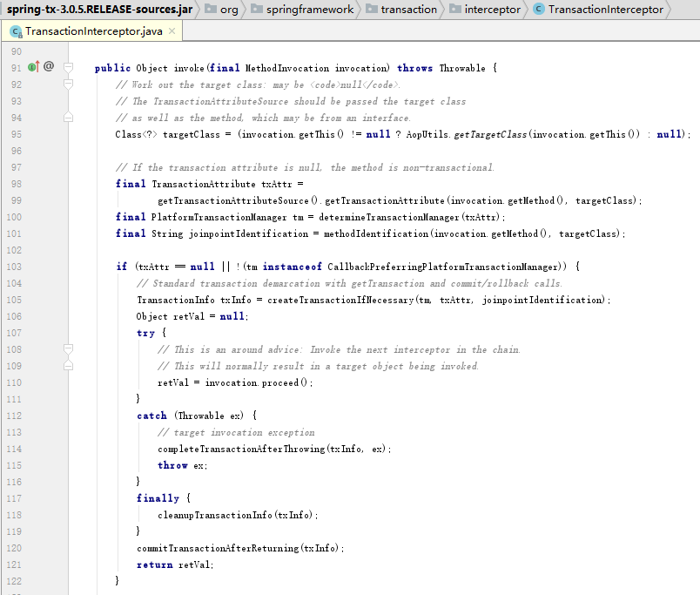This screenshot has width=700, height=595.
Task: Click 'completeTransactionAfterThrowing' on line 114
Action: click(x=241, y=449)
